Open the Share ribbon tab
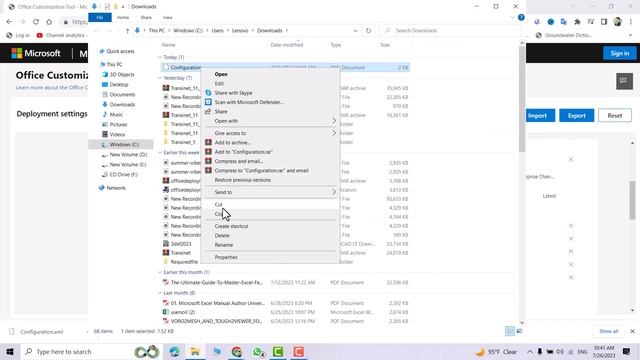The width and height of the screenshot is (640, 360). (x=146, y=18)
